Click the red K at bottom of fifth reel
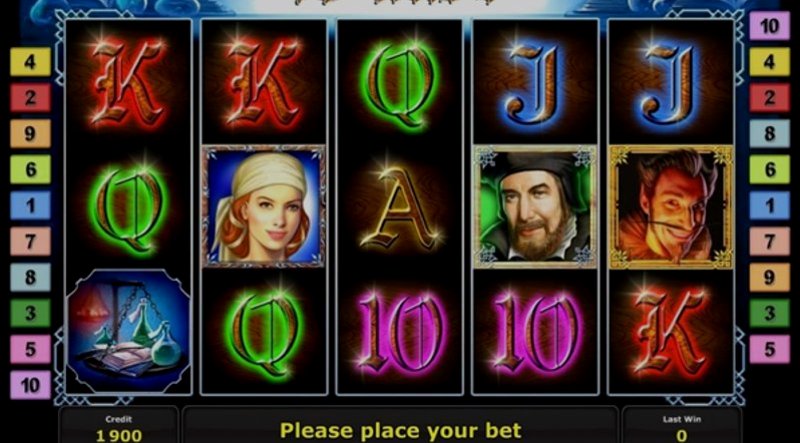 (671, 332)
